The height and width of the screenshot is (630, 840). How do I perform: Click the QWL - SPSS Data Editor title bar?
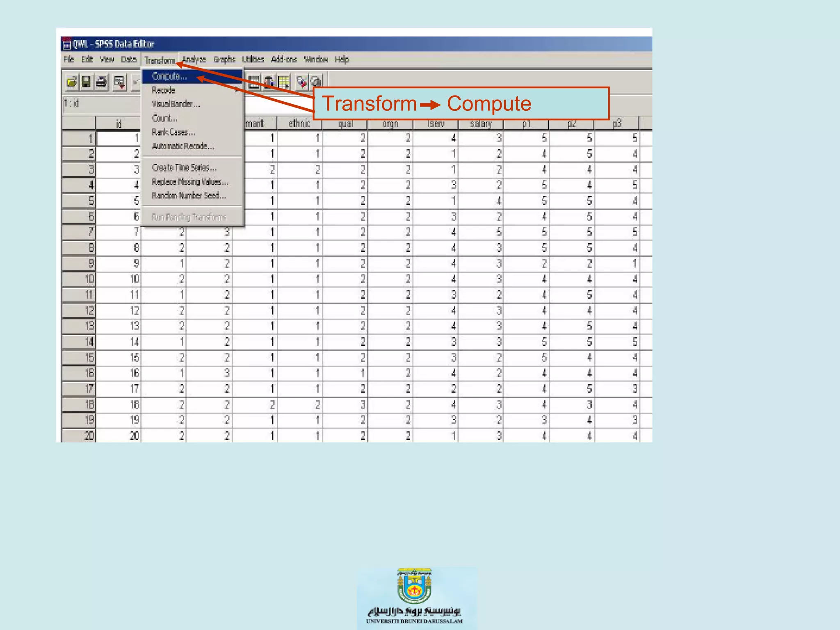[x=356, y=44]
